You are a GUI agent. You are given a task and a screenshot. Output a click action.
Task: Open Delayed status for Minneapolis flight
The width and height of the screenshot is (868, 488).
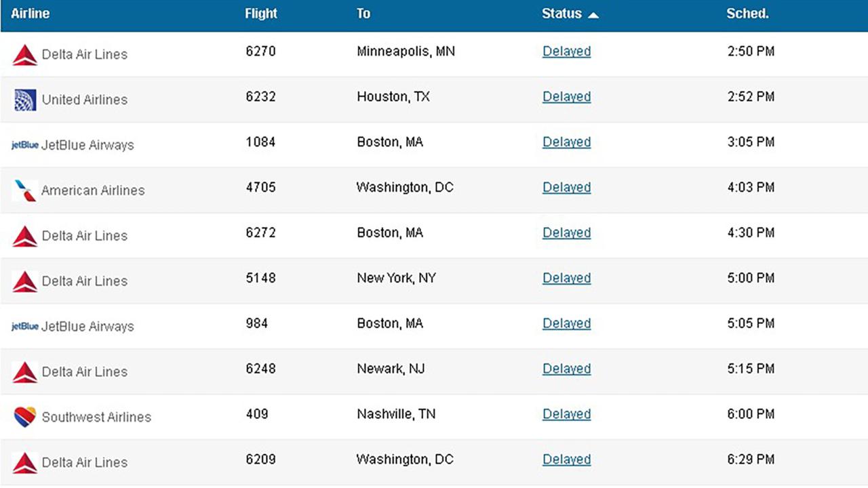pyautogui.click(x=566, y=52)
